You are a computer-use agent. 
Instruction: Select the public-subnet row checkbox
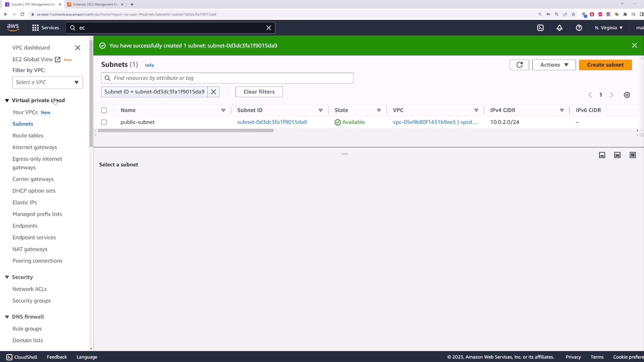tap(104, 122)
